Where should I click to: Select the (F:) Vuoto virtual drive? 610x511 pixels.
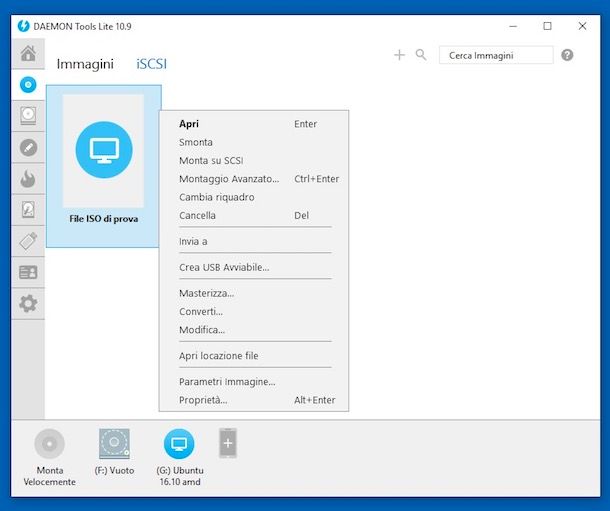[114, 444]
